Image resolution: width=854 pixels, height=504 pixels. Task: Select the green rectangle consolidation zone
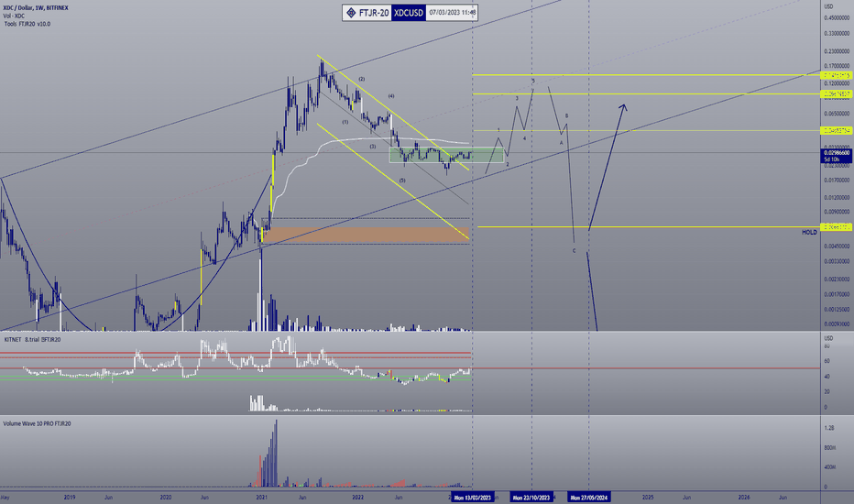pyautogui.click(x=446, y=155)
